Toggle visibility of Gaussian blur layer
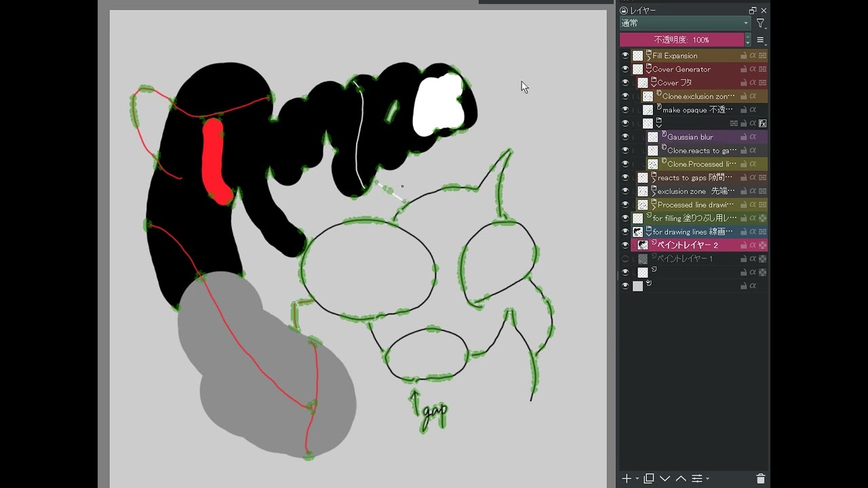868x488 pixels. click(x=625, y=137)
